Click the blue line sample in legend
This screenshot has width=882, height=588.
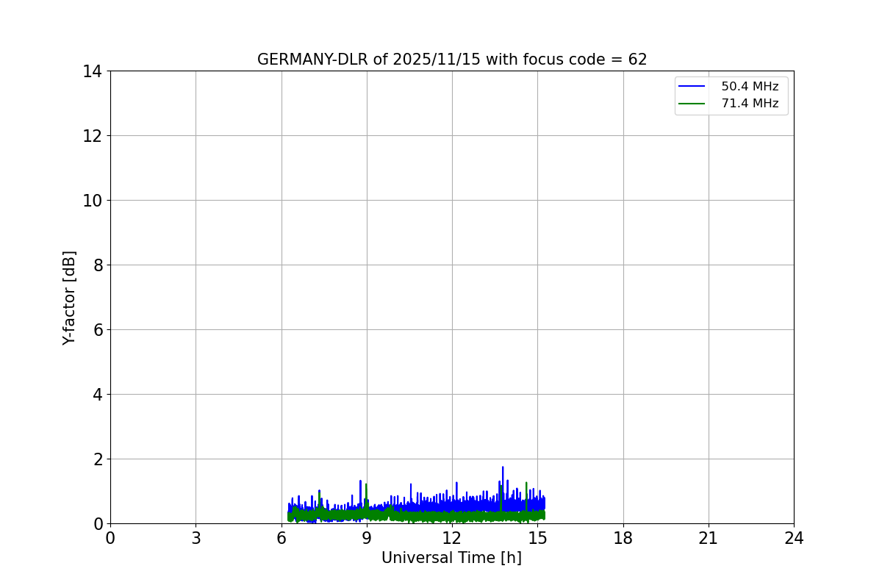click(x=692, y=87)
